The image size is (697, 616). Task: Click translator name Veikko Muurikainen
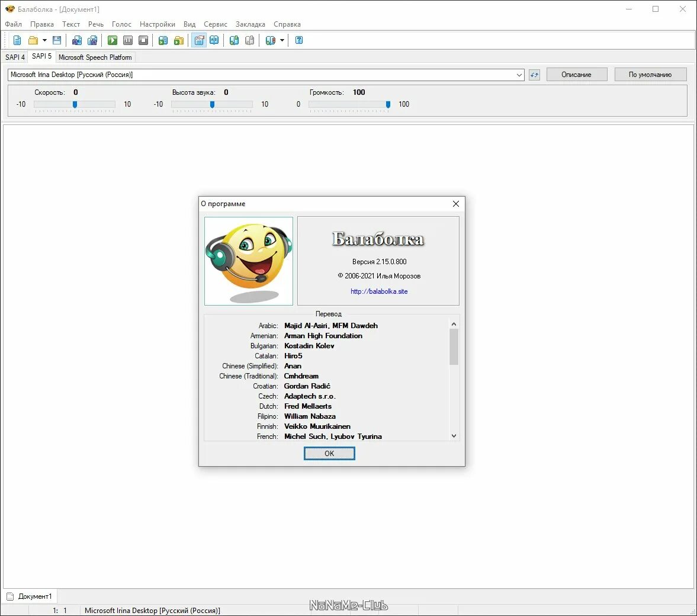pyautogui.click(x=317, y=426)
